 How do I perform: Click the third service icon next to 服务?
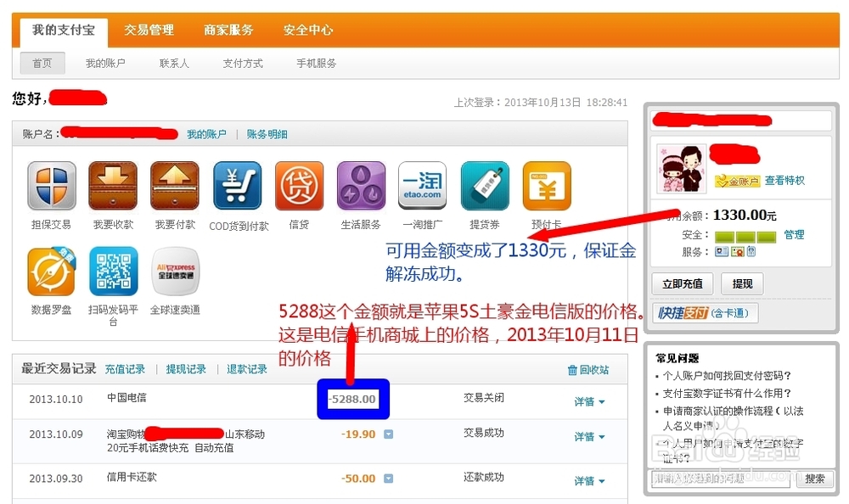(x=751, y=251)
